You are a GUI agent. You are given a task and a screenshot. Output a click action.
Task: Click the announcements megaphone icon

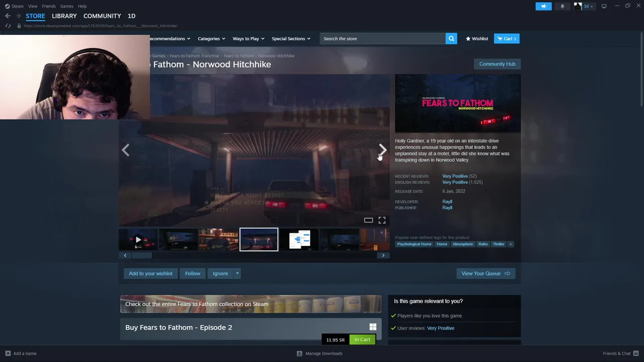point(543,6)
